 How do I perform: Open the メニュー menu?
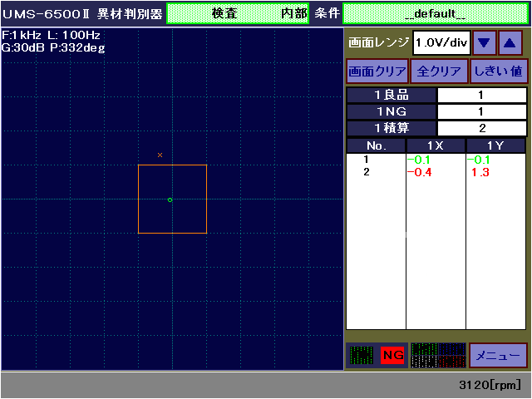coord(498,355)
